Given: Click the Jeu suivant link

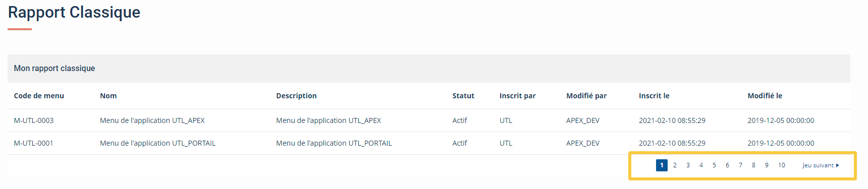Looking at the screenshot, I should [821, 165].
